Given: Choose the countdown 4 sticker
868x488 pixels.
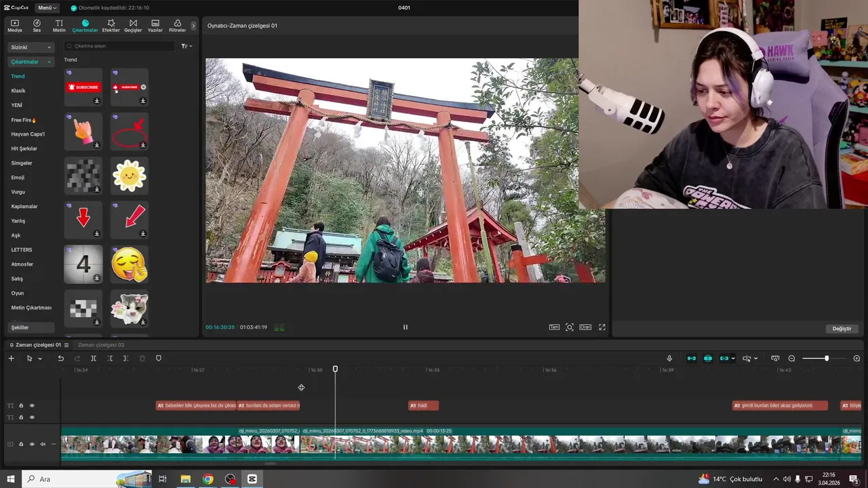Looking at the screenshot, I should [83, 264].
